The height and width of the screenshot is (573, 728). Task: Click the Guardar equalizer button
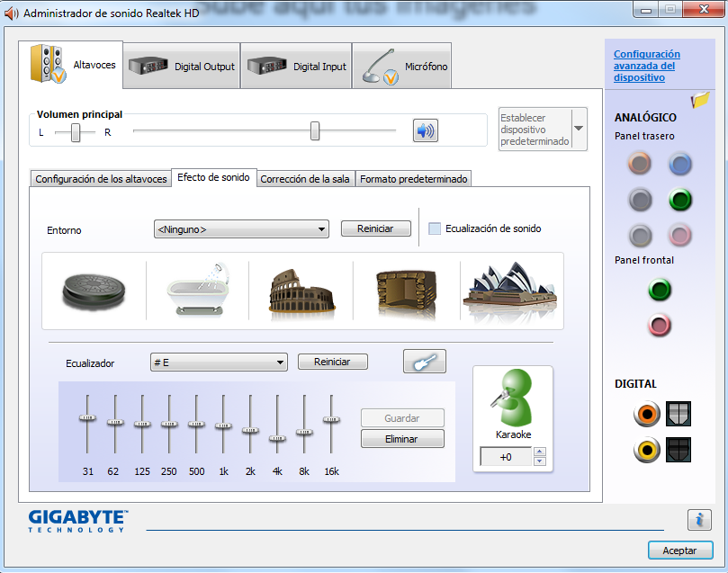pyautogui.click(x=402, y=417)
